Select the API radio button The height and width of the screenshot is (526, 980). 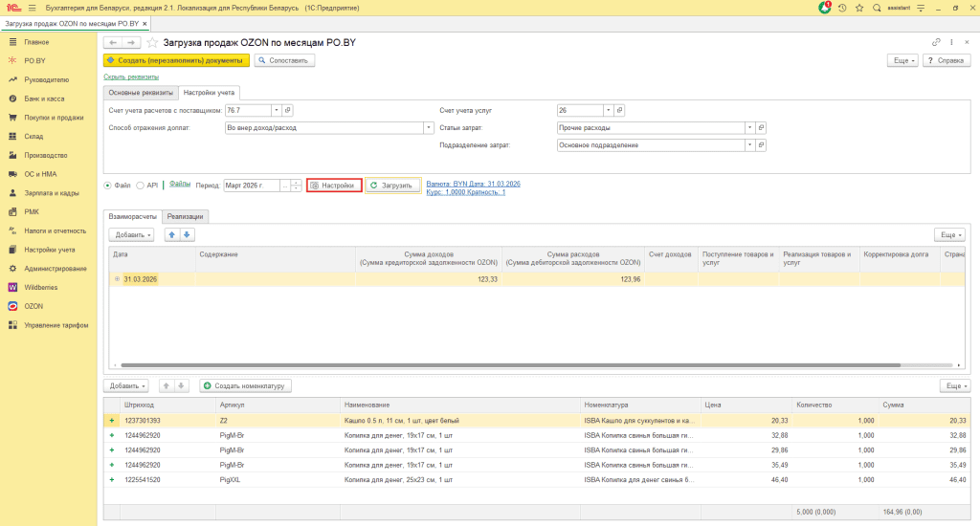point(140,186)
